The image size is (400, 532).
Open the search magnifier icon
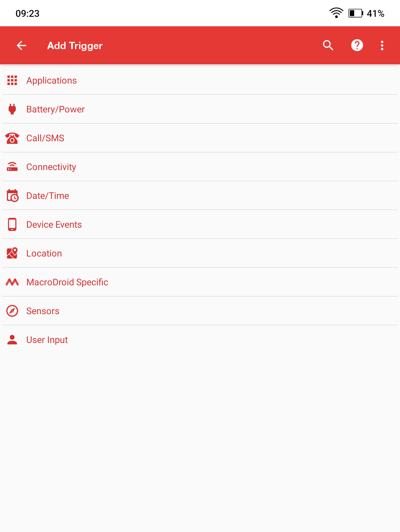328,46
